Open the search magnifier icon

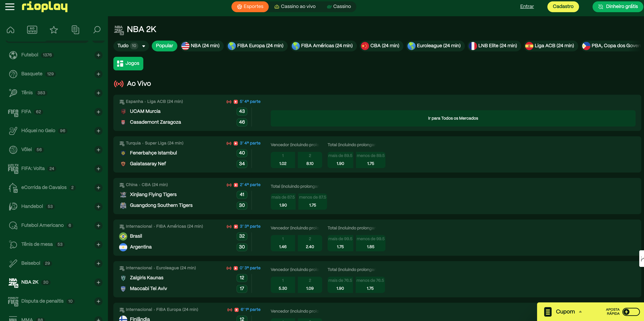click(x=97, y=30)
